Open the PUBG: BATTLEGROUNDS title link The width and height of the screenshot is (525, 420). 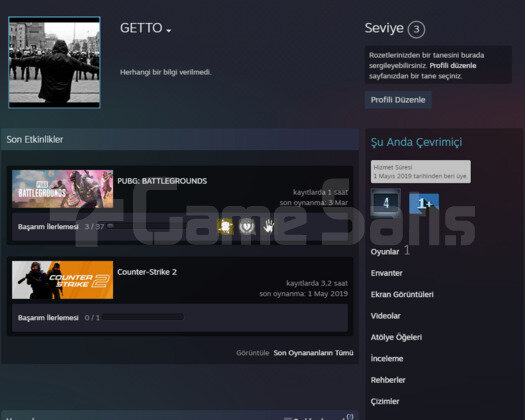[162, 181]
